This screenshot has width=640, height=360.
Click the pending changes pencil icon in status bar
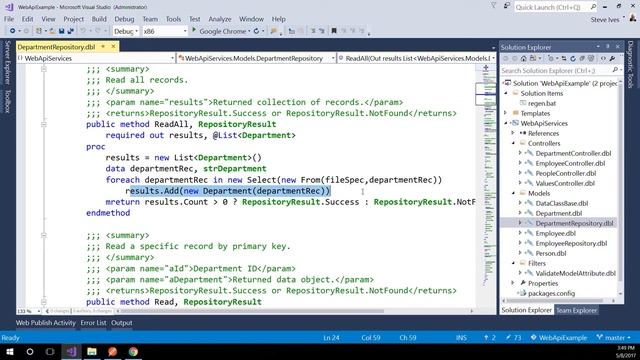[508, 338]
